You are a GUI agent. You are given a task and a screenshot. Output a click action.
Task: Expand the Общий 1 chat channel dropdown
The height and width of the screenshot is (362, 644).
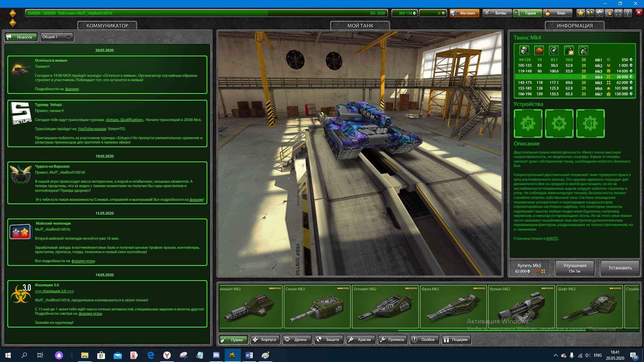tap(68, 37)
